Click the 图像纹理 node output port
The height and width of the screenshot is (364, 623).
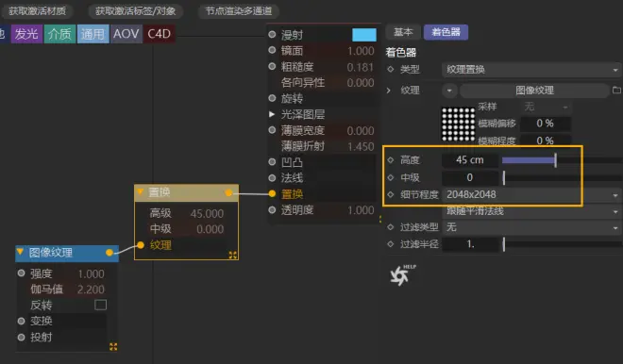109,253
